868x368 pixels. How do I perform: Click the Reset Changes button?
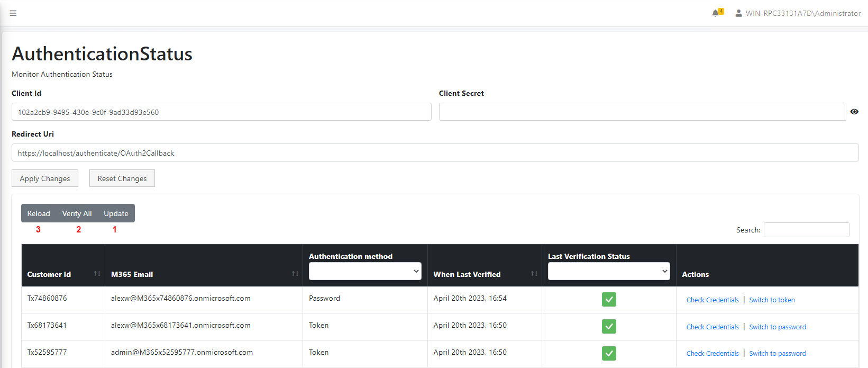click(x=122, y=178)
